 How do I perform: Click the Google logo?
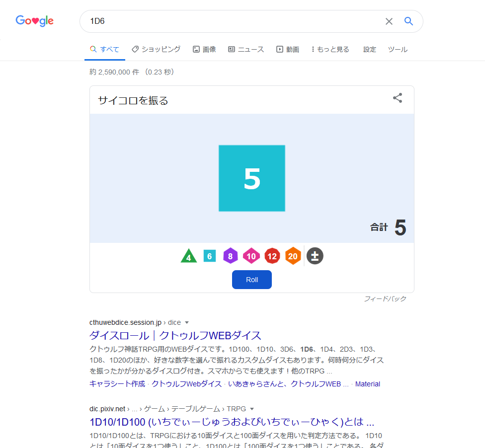point(34,21)
